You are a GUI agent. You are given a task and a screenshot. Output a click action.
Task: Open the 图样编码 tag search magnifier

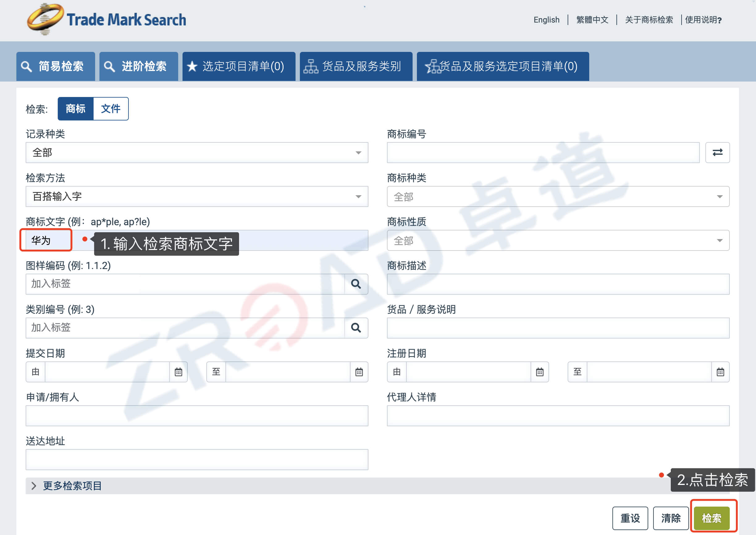[x=357, y=284]
